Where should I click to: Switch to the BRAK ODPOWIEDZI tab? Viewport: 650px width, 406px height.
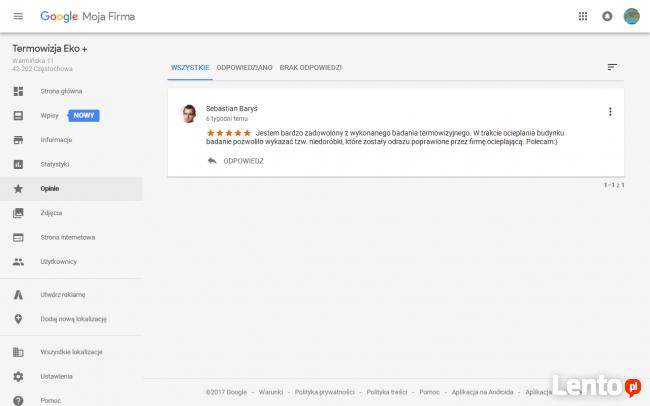click(x=310, y=68)
